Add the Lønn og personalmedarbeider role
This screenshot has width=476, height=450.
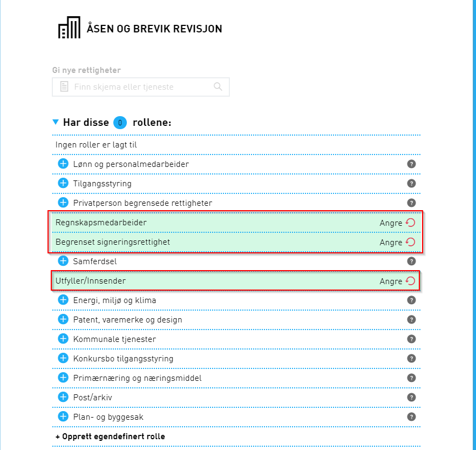click(x=63, y=164)
